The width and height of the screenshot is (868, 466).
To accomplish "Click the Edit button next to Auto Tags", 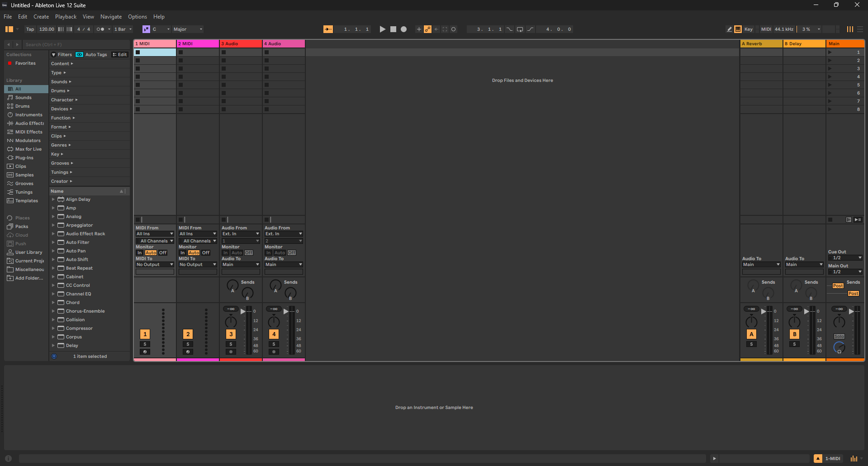I will point(119,54).
